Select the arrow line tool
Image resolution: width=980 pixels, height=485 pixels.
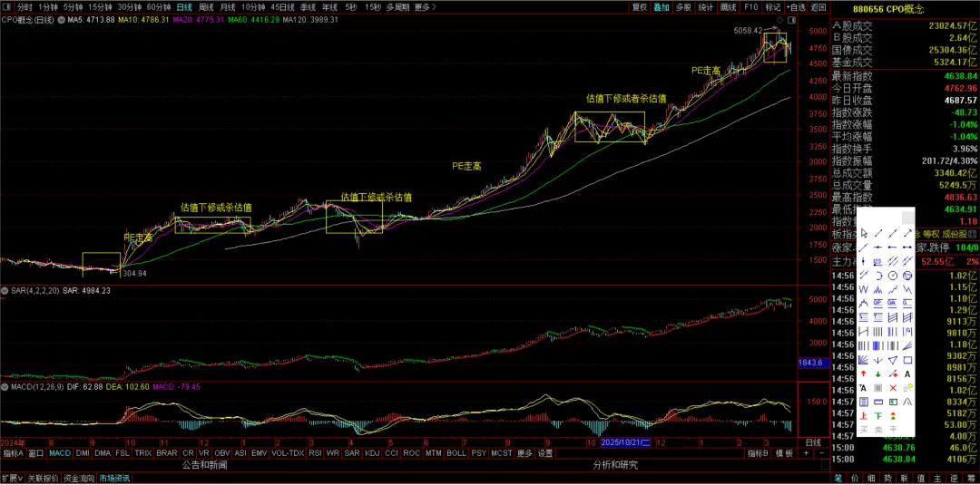[x=907, y=233]
